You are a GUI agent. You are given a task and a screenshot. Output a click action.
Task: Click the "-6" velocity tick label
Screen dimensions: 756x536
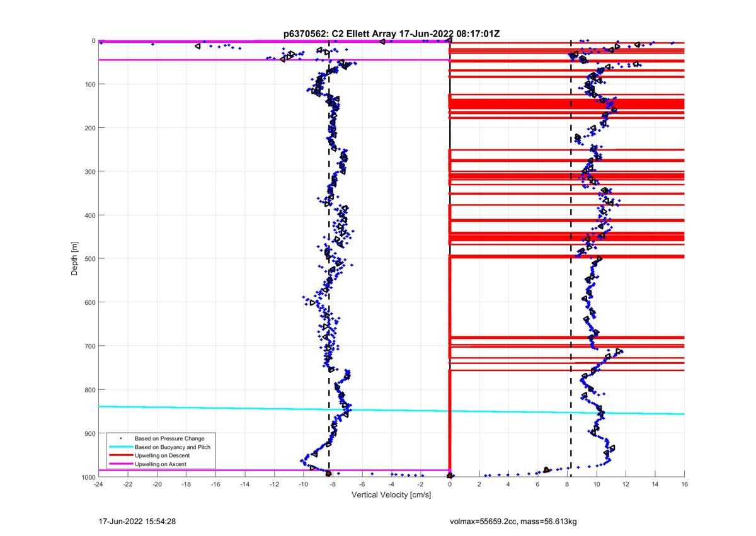click(362, 484)
